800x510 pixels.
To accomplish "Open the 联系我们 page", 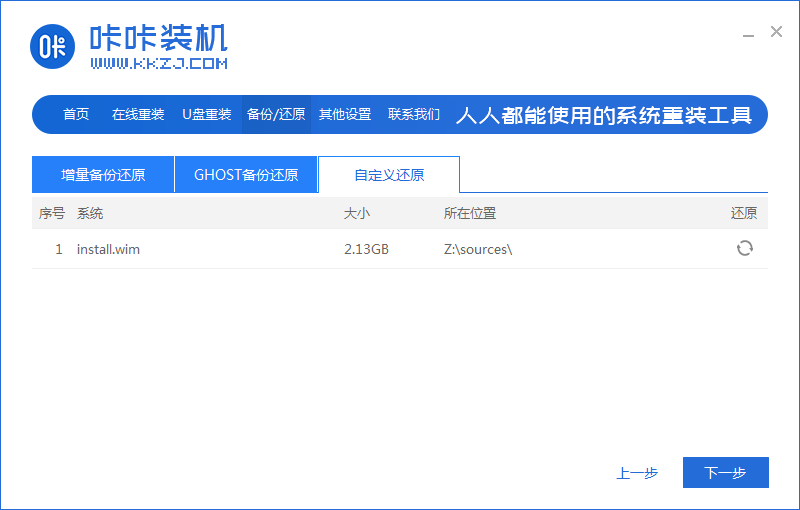I will point(414,115).
